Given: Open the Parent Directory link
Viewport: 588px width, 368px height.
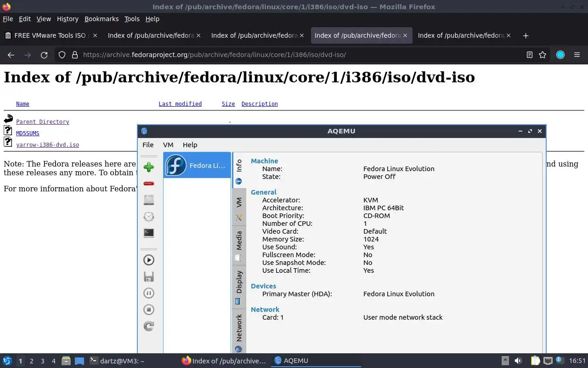Looking at the screenshot, I should click(x=43, y=122).
